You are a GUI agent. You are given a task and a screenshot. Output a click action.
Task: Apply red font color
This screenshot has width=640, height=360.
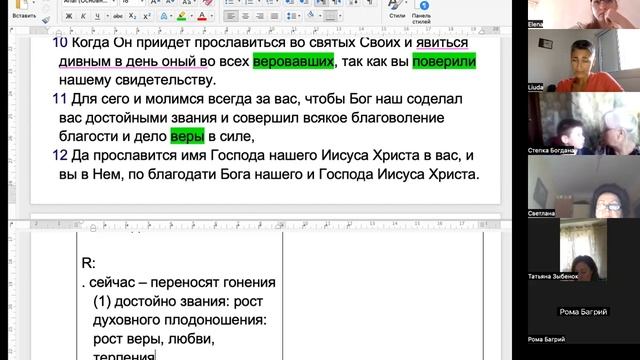point(202,16)
